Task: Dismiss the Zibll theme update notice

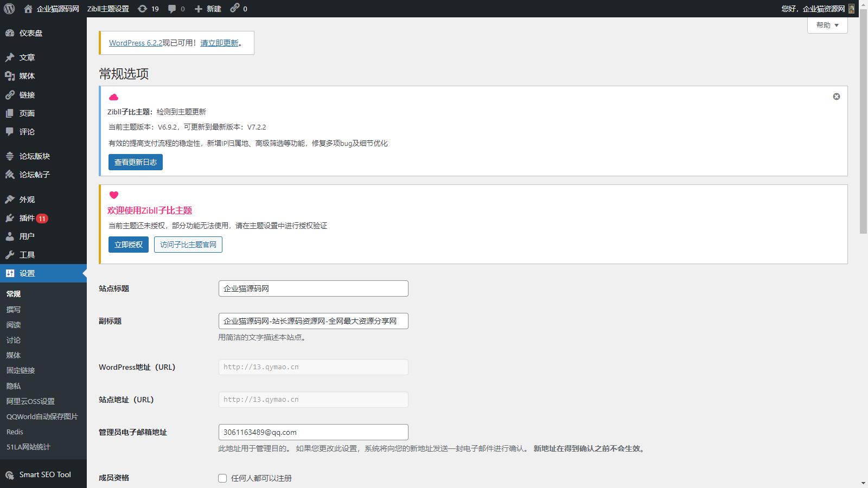Action: pyautogui.click(x=837, y=97)
